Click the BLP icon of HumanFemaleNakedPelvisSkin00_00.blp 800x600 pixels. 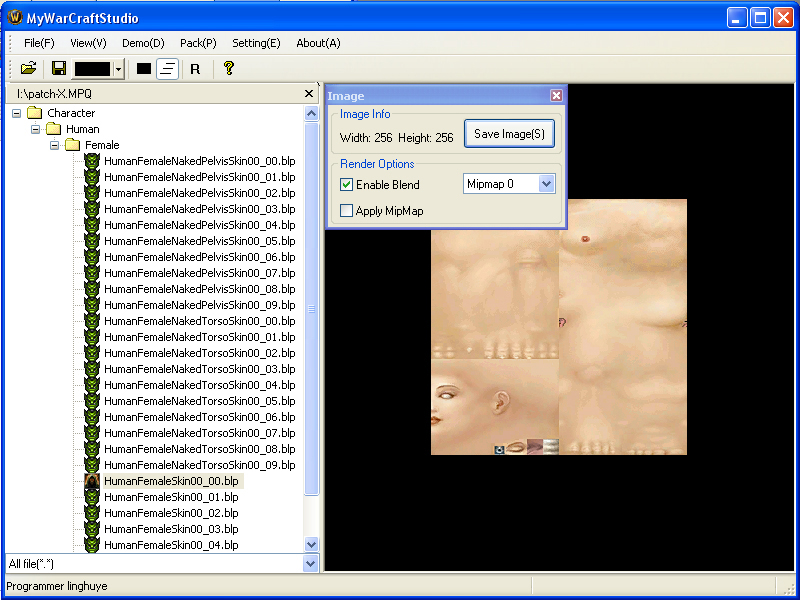pyautogui.click(x=92, y=161)
